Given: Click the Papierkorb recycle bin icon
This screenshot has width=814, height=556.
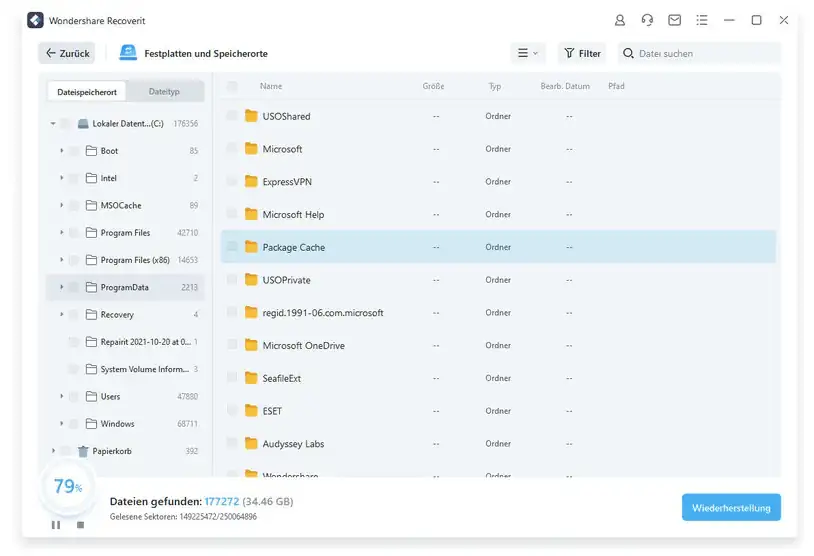Looking at the screenshot, I should 83,451.
